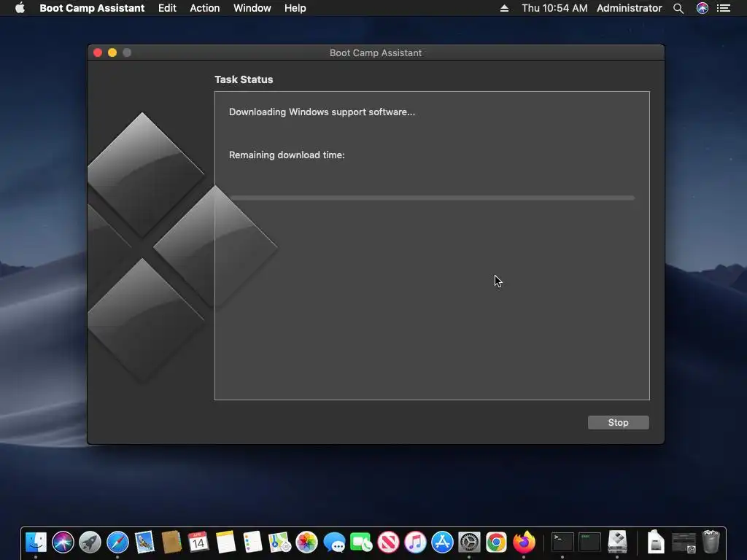This screenshot has width=747, height=560.
Task: Open Terminal from the Dock
Action: click(562, 542)
